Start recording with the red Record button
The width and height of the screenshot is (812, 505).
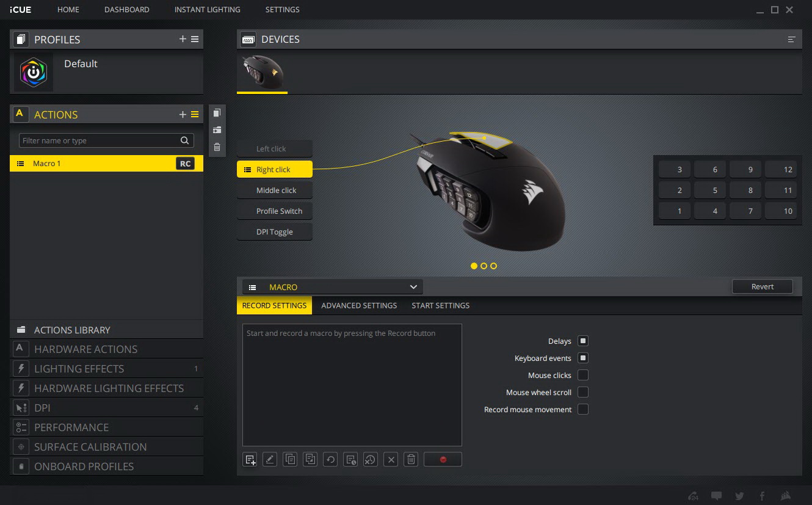point(443,459)
